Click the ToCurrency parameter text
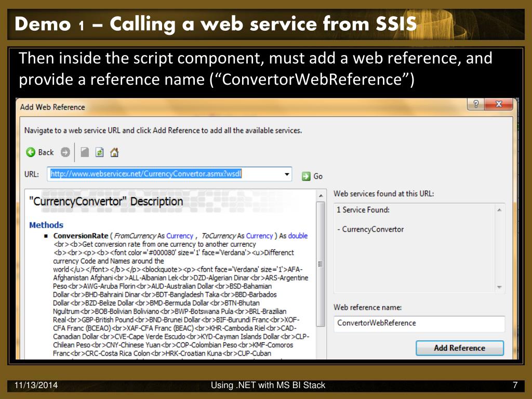Viewport: 532px width, 399px height. [x=219, y=236]
